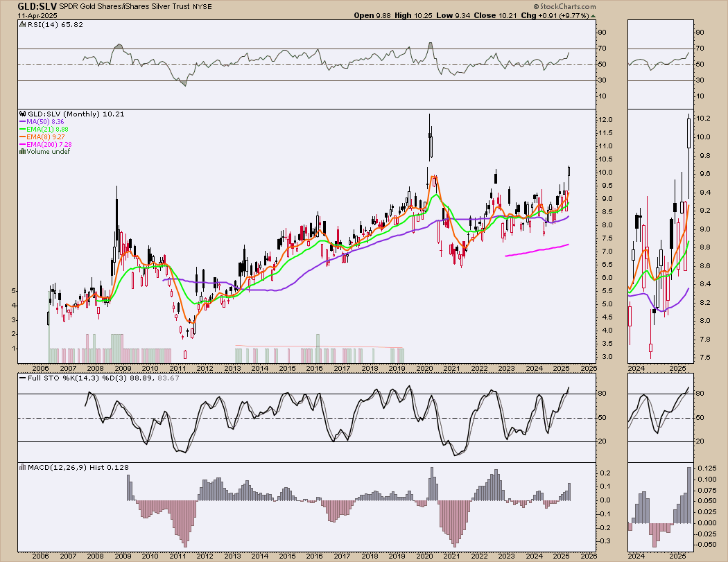Click the -0.050 MACD zoom axis label
Screen dimensions: 728x562
click(x=706, y=545)
